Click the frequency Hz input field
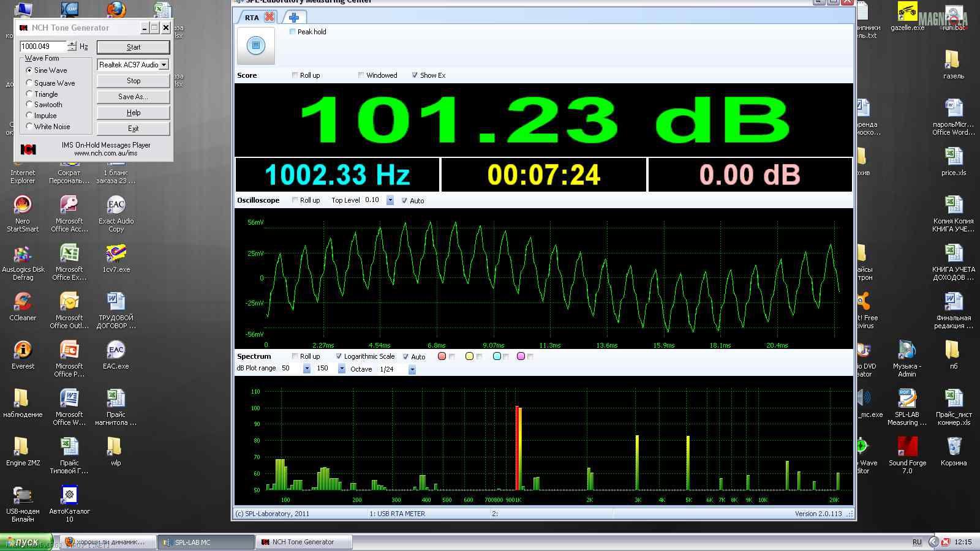Image resolution: width=980 pixels, height=551 pixels. coord(43,47)
